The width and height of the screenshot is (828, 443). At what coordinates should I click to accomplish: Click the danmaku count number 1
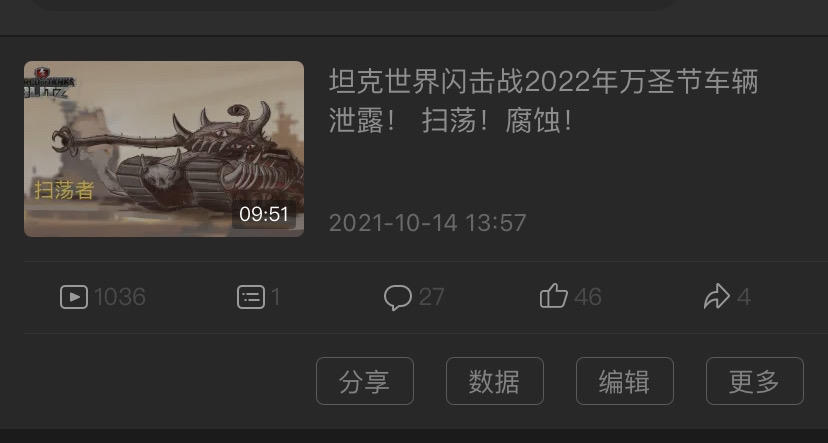[x=276, y=297]
